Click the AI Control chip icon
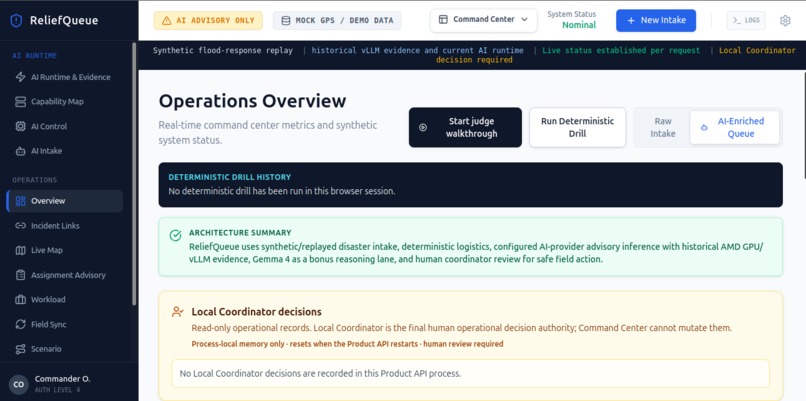 (21, 126)
